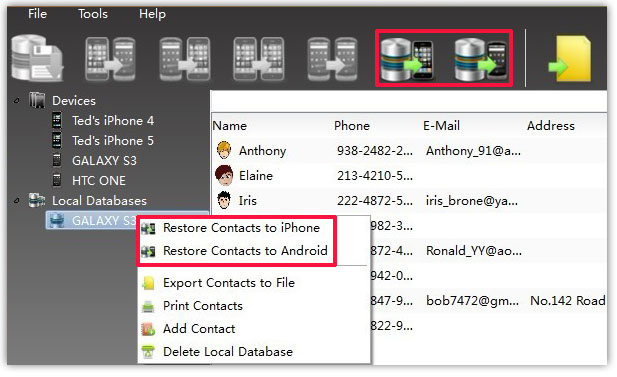Screen dimensions: 617x377
Task: Click the No.142 Road address cell
Action: 568,301
